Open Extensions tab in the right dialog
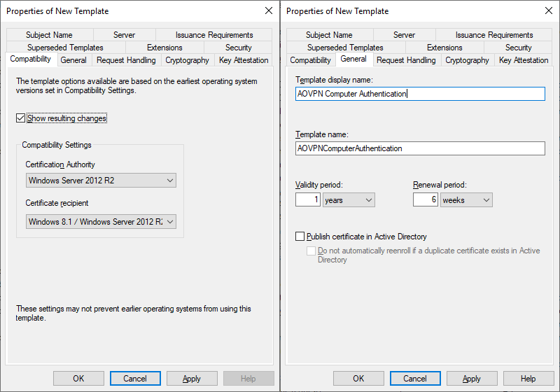Viewport: 560px width, 392px height. [x=444, y=48]
